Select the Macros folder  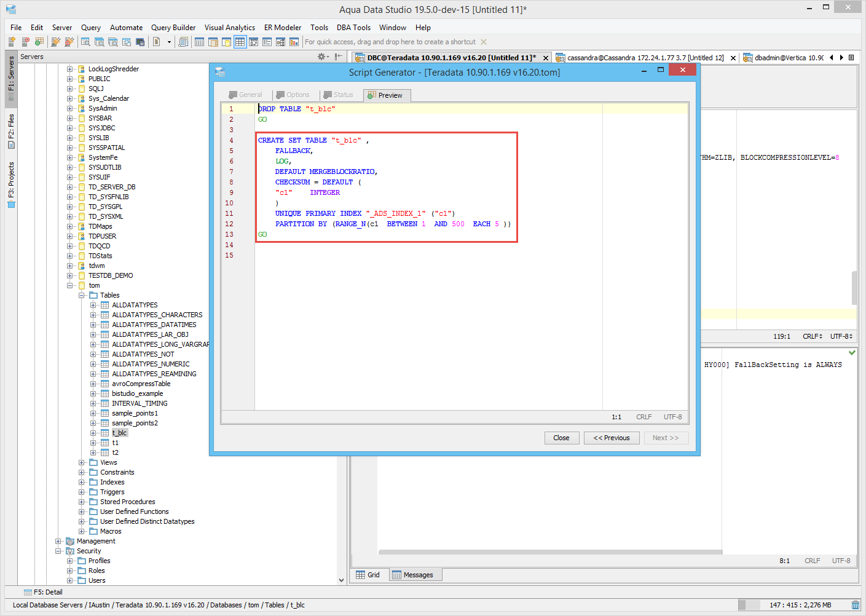111,531
